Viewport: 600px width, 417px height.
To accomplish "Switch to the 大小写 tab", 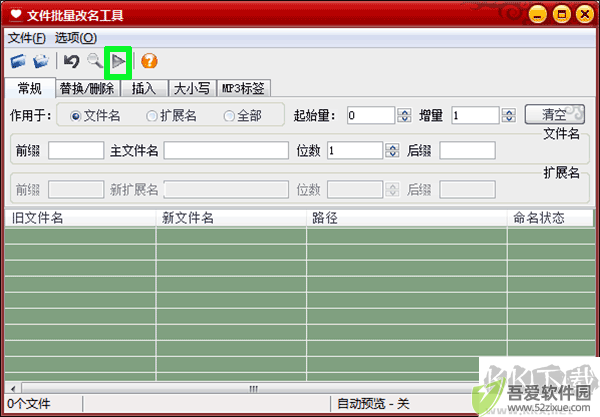I will (192, 89).
